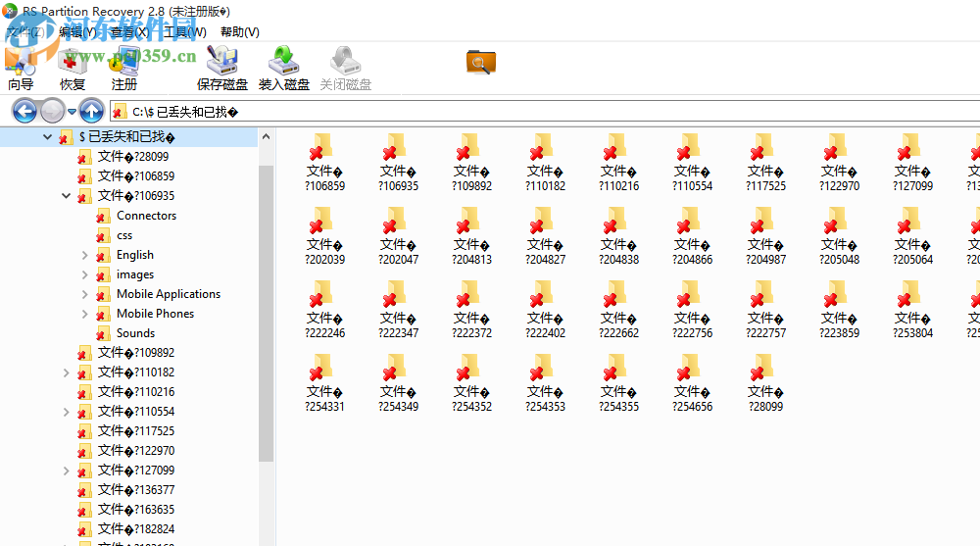The width and height of the screenshot is (980, 546).
Task: Open the 向导 wizard toolbar icon
Action: point(21,68)
